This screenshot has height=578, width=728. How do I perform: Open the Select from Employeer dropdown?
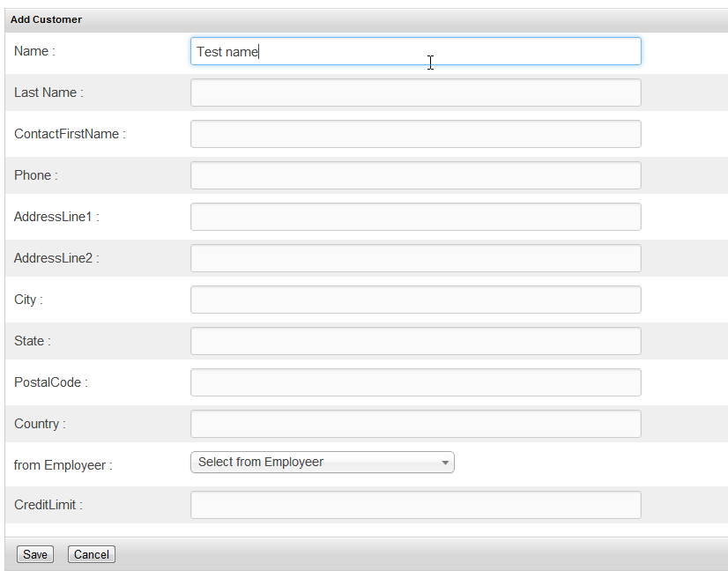click(x=323, y=462)
